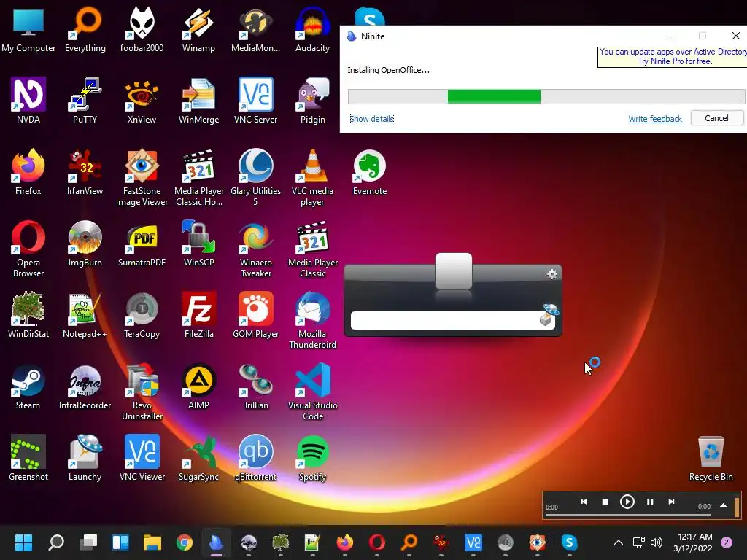Screen dimensions: 747x560
Task: Select the Everything search desktop icon
Action: tap(85, 29)
